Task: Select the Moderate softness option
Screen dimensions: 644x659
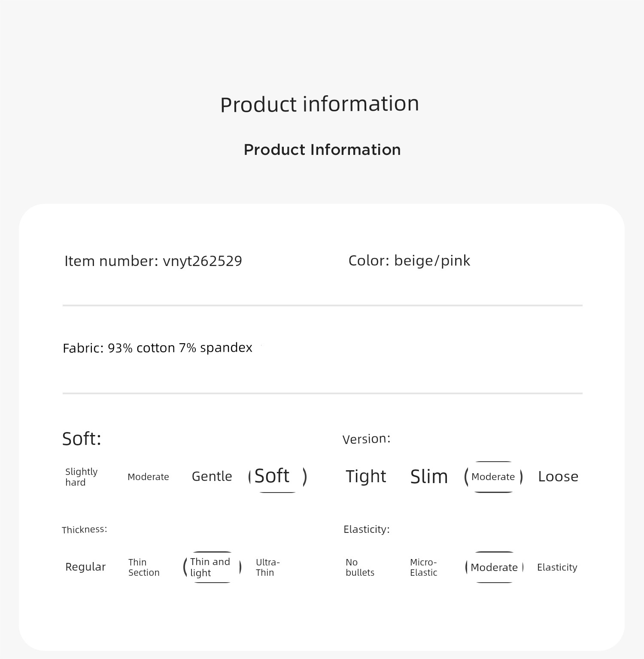Action: pyautogui.click(x=148, y=477)
